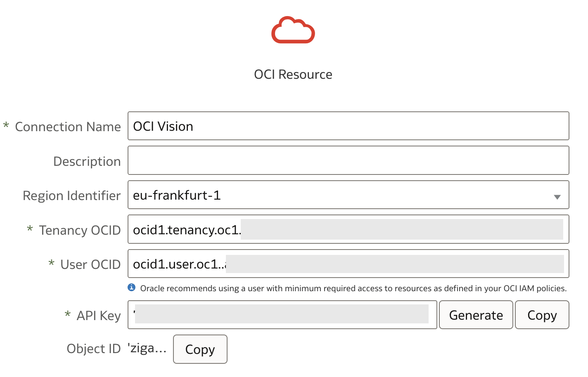Click into the empty Description field

349,160
